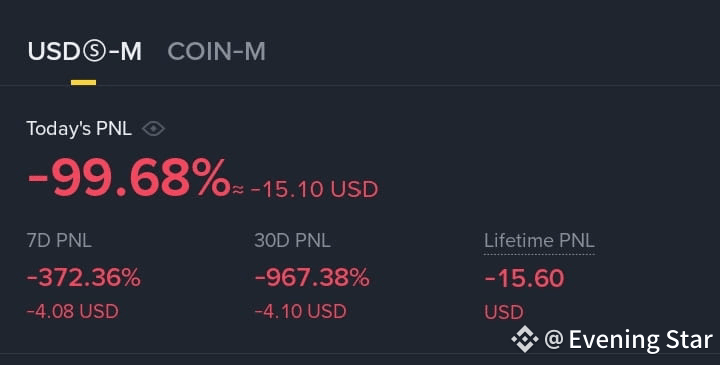Select the 30D PNL label
Image resolution: width=720 pixels, height=365 pixels.
point(292,241)
